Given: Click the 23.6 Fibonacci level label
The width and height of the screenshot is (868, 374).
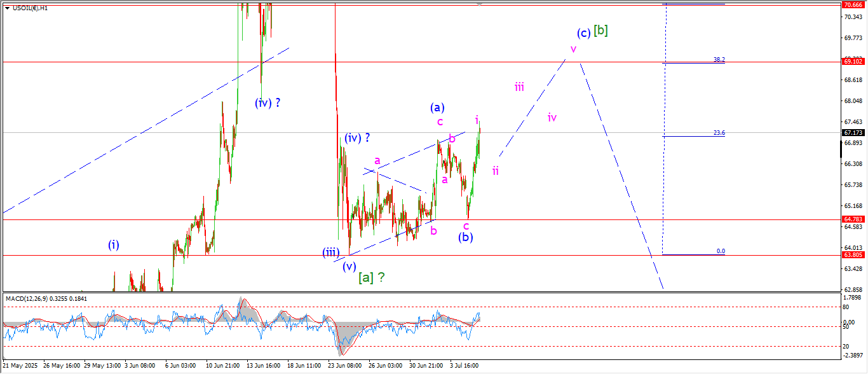Looking at the screenshot, I should 719,133.
